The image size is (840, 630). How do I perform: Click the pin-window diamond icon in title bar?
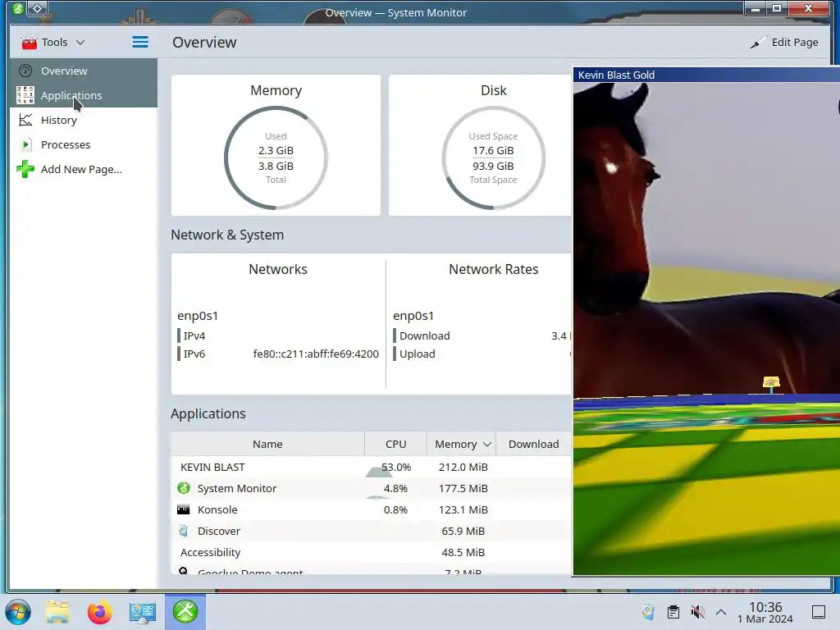point(38,8)
